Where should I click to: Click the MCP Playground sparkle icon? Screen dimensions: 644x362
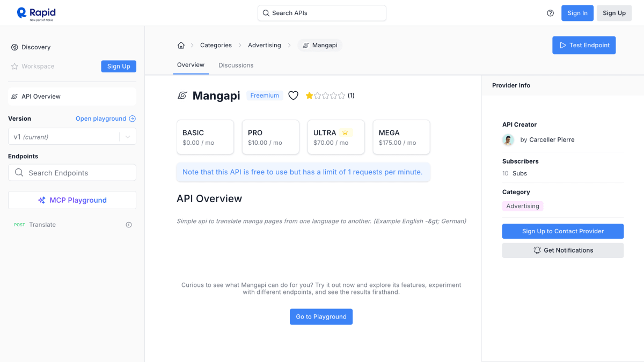[x=42, y=200]
